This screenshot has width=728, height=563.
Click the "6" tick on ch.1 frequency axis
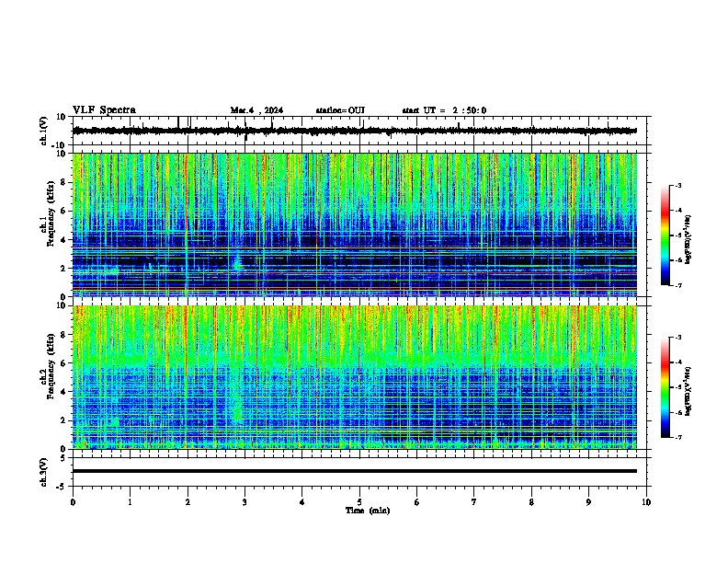pos(63,211)
